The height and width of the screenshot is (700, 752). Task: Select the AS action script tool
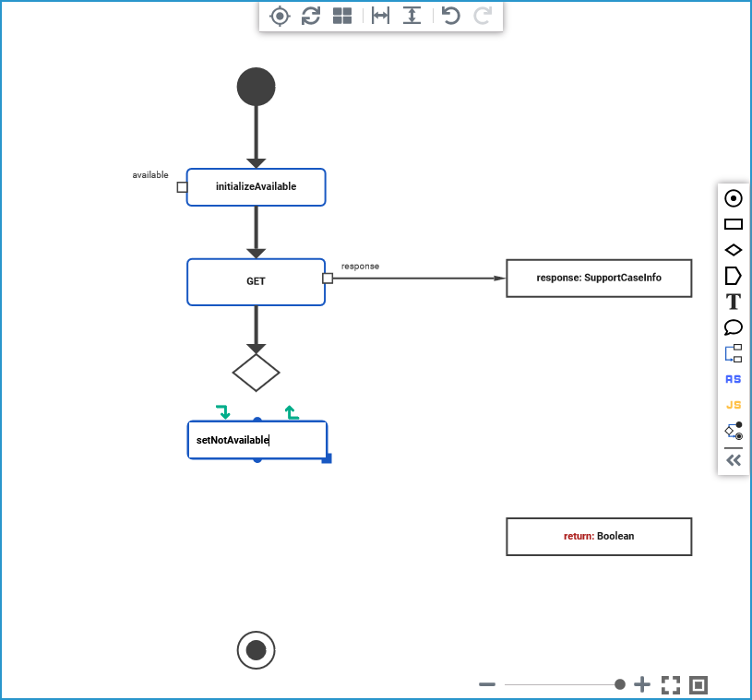click(733, 379)
